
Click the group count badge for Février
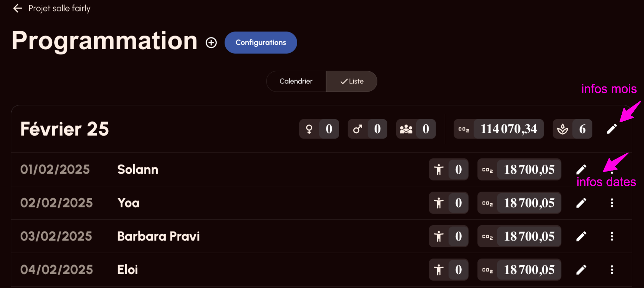(416, 129)
